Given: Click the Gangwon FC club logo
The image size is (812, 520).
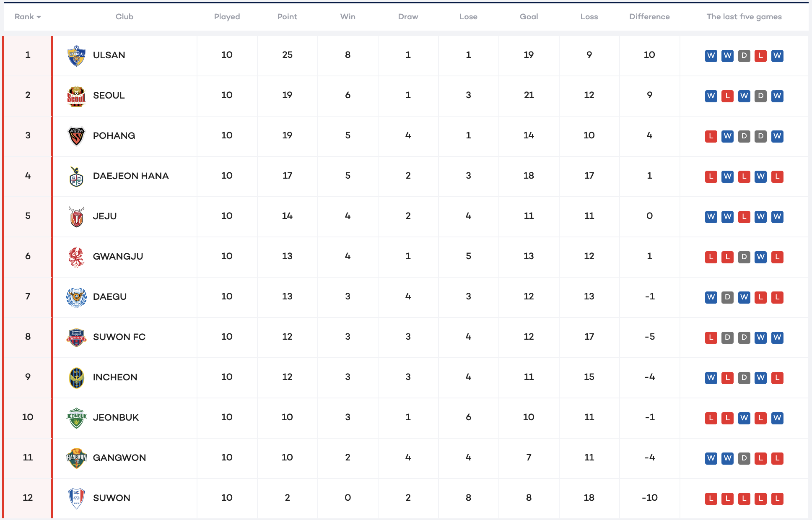Looking at the screenshot, I should point(76,458).
